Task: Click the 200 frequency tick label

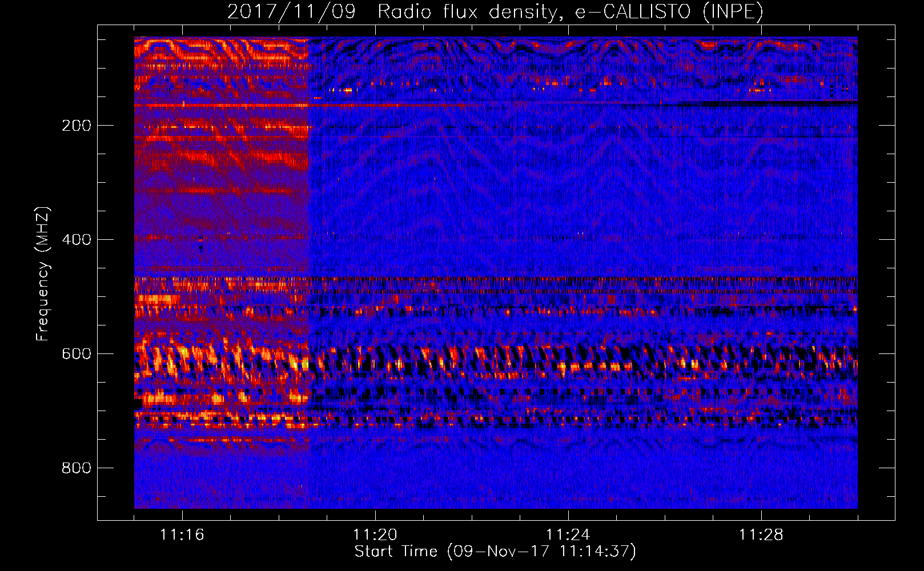Action: click(77, 126)
